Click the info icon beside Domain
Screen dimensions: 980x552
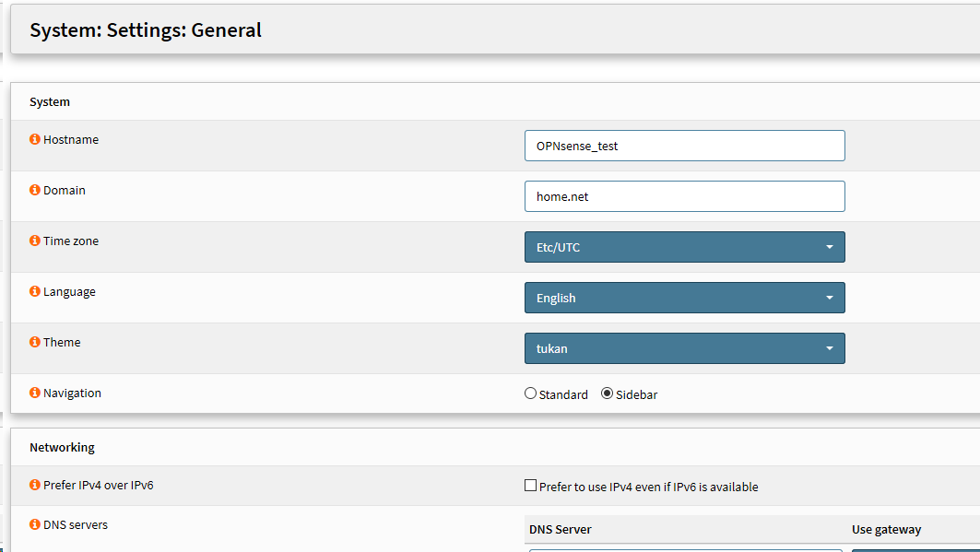pyautogui.click(x=35, y=191)
